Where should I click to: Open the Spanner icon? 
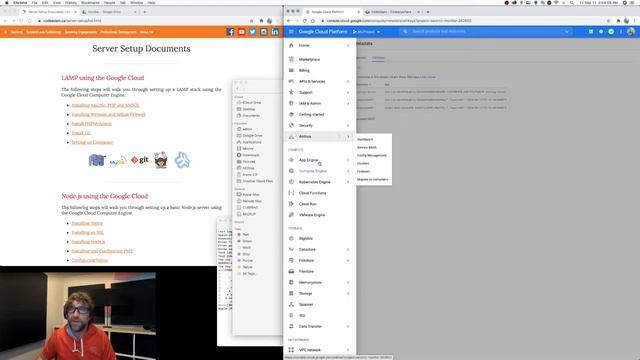coord(291,304)
